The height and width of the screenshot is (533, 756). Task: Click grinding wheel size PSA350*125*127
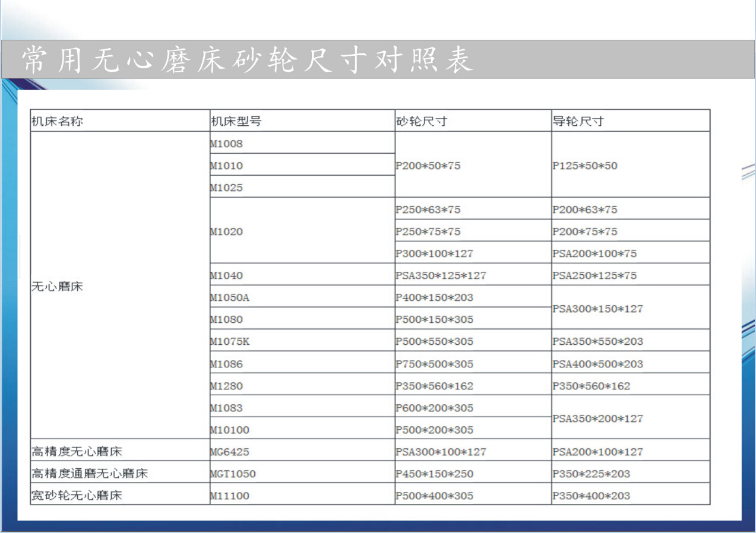pyautogui.click(x=473, y=274)
